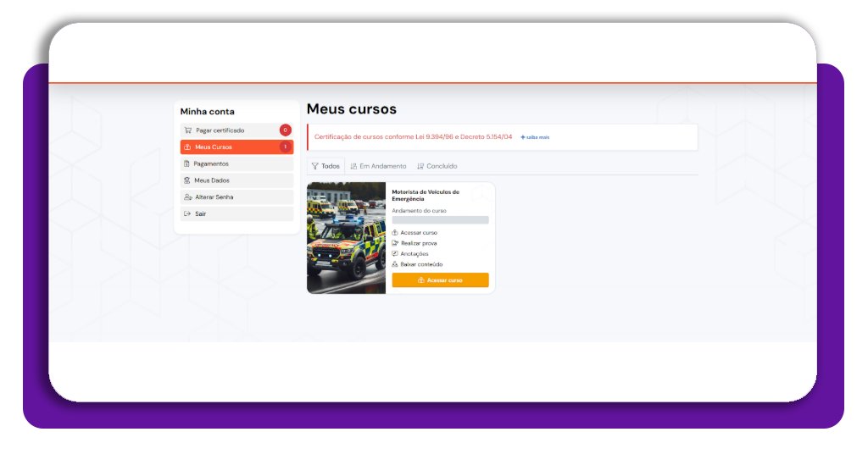Click the Meus Dados person icon

click(x=187, y=180)
